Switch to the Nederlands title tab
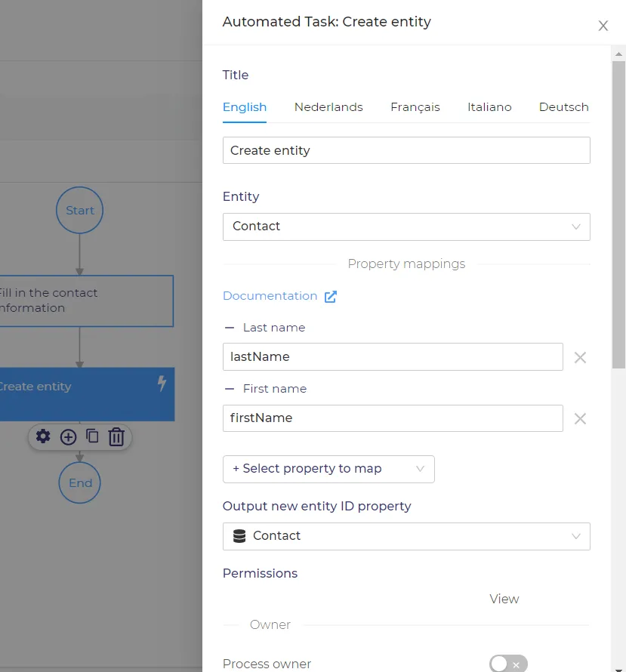Screen dimensions: 626x672 (328, 107)
